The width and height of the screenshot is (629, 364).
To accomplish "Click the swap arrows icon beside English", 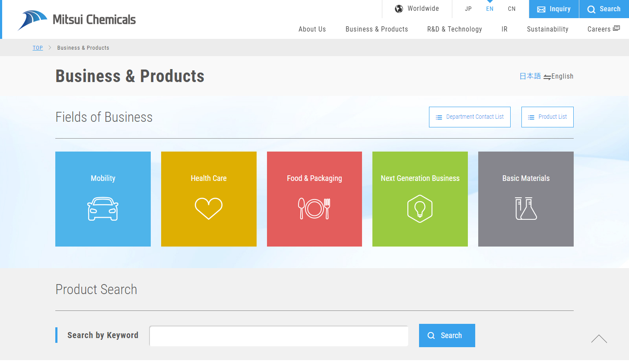I will [x=547, y=77].
